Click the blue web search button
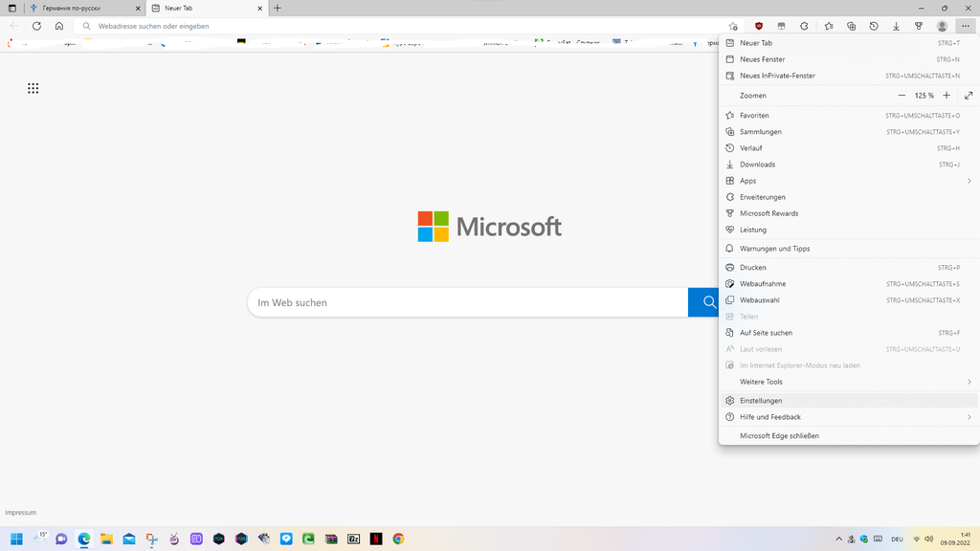Viewport: 980px width, 551px height. pos(703,302)
